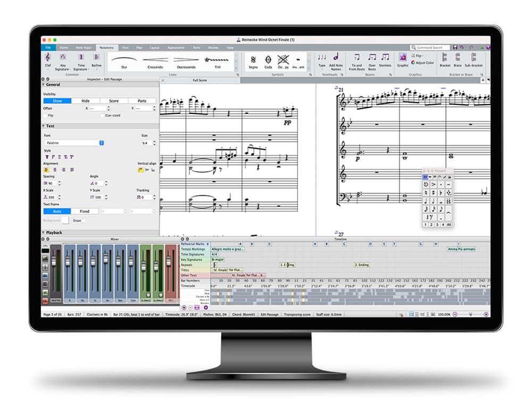Click the Adjust Color icon

(413, 62)
